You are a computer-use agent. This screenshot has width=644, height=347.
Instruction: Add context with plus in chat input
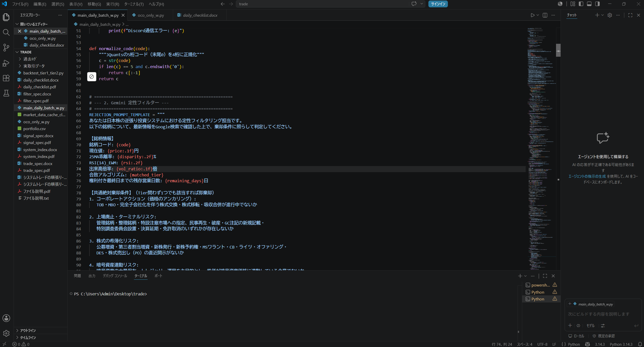coord(570,325)
